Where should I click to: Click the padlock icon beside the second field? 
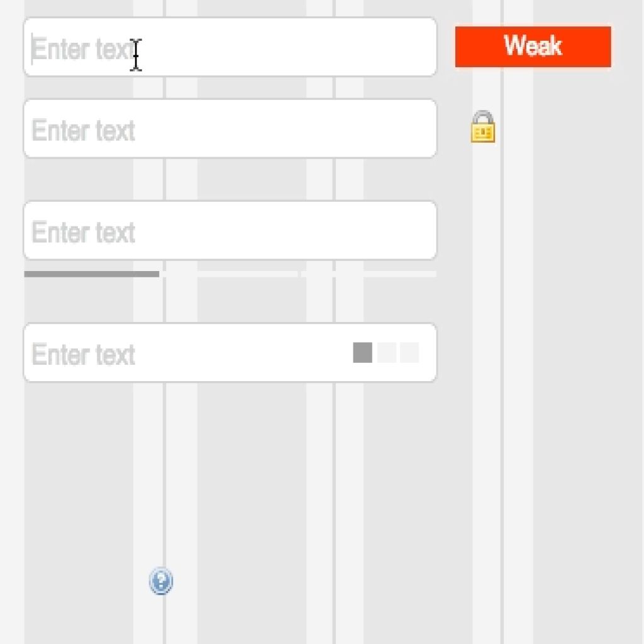click(482, 126)
